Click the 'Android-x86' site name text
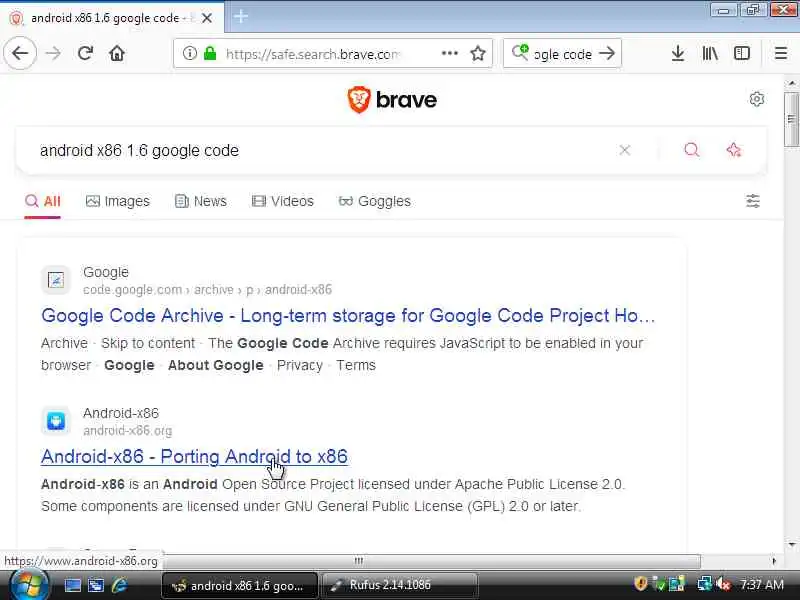800x600 pixels. pyautogui.click(x=121, y=413)
